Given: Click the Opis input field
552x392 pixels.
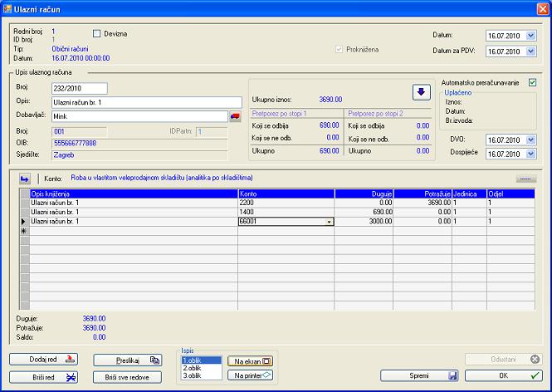Looking at the screenshot, I should tap(147, 102).
